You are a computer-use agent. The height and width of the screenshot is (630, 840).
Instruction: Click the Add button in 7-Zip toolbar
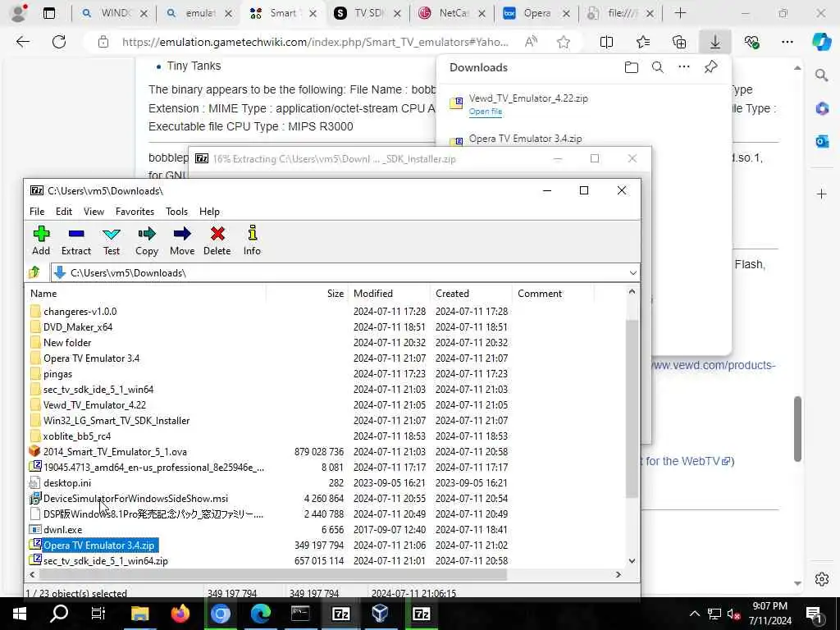click(x=41, y=240)
